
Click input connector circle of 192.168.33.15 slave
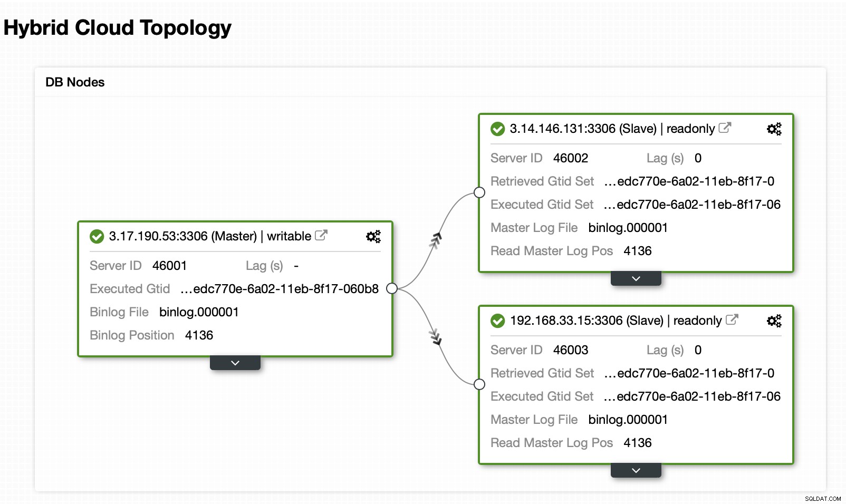(x=479, y=384)
